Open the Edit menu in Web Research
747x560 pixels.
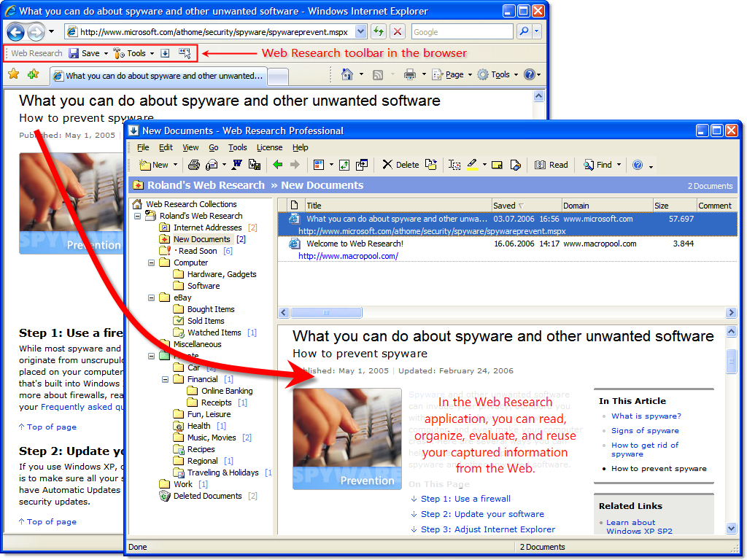click(166, 147)
